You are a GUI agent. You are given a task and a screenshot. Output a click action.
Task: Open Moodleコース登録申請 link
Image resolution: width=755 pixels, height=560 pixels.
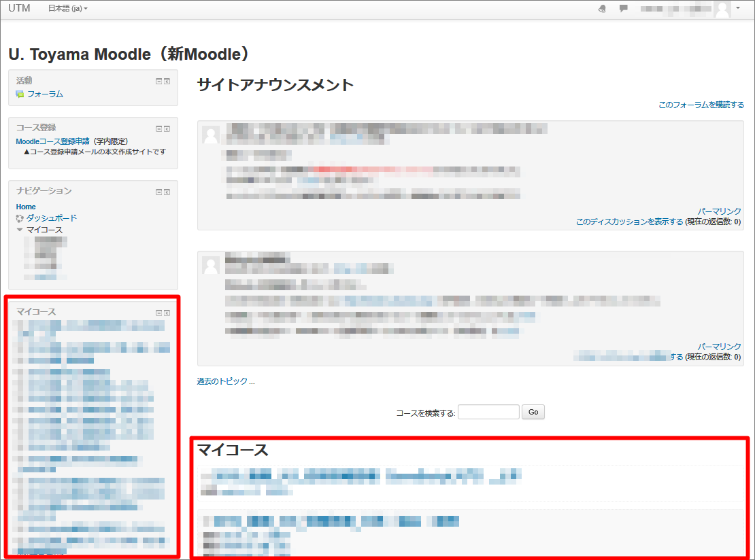tap(52, 141)
